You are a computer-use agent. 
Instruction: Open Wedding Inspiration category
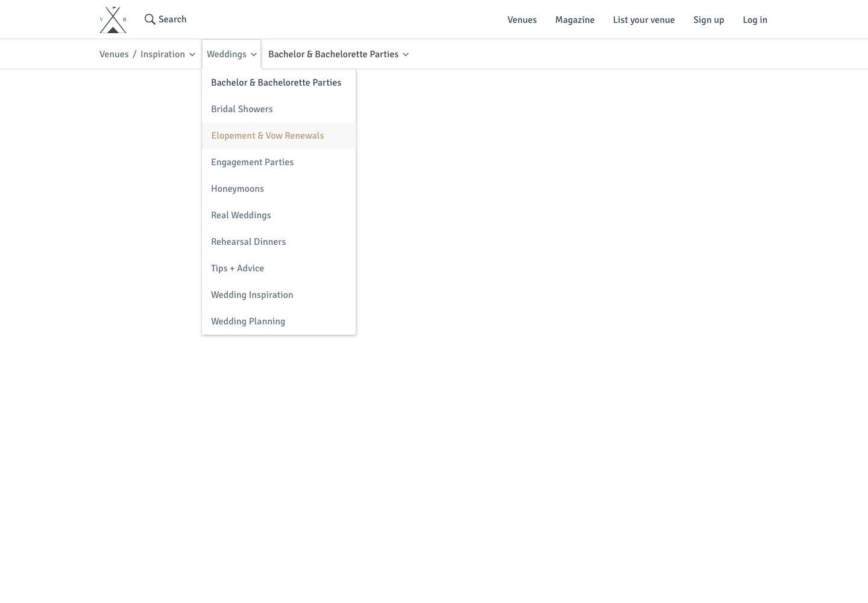click(278, 295)
